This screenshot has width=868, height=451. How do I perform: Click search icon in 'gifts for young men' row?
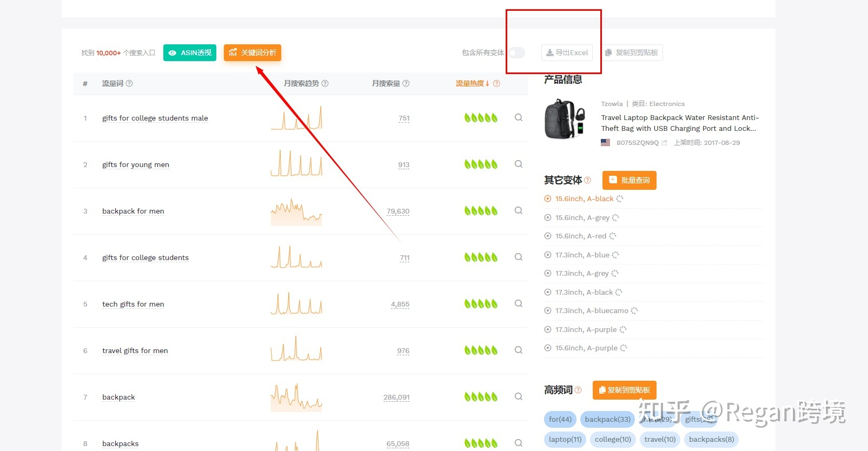coord(518,164)
